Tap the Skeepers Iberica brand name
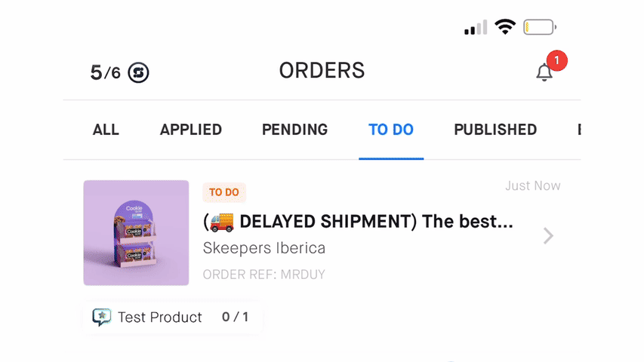 [264, 248]
